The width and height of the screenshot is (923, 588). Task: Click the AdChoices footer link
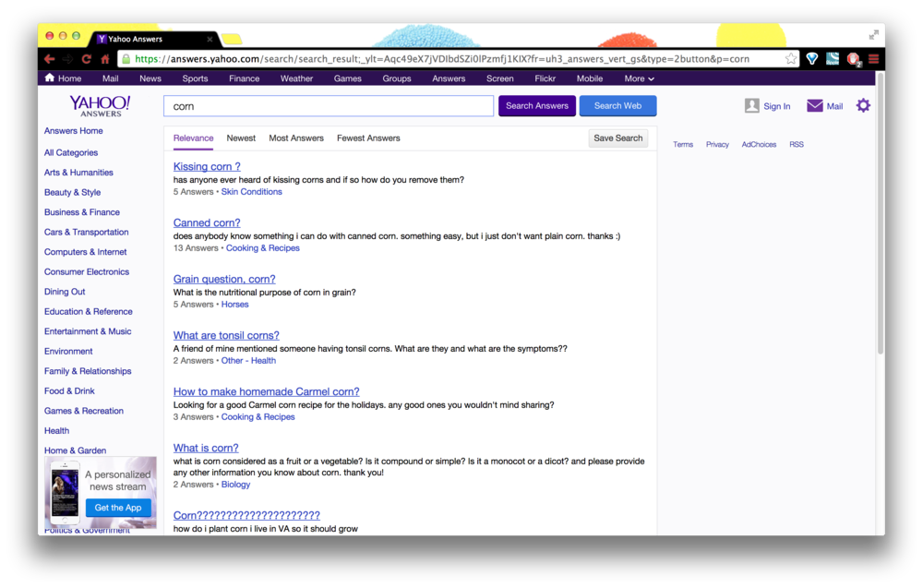coord(759,144)
